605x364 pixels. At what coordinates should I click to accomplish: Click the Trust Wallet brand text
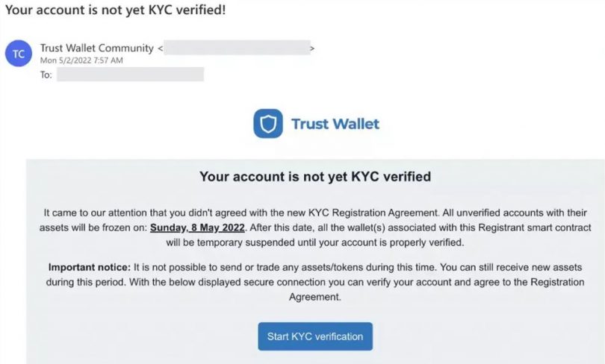[335, 124]
